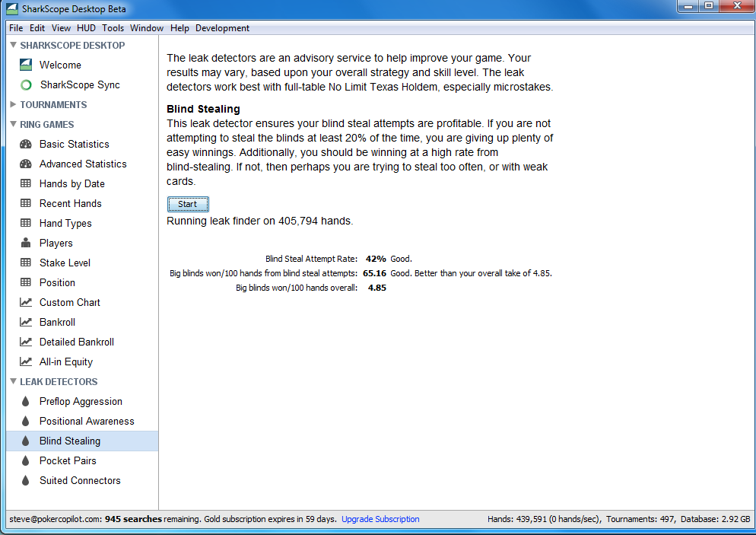
Task: Click the 4.85 overall big blinds value
Action: pos(377,288)
